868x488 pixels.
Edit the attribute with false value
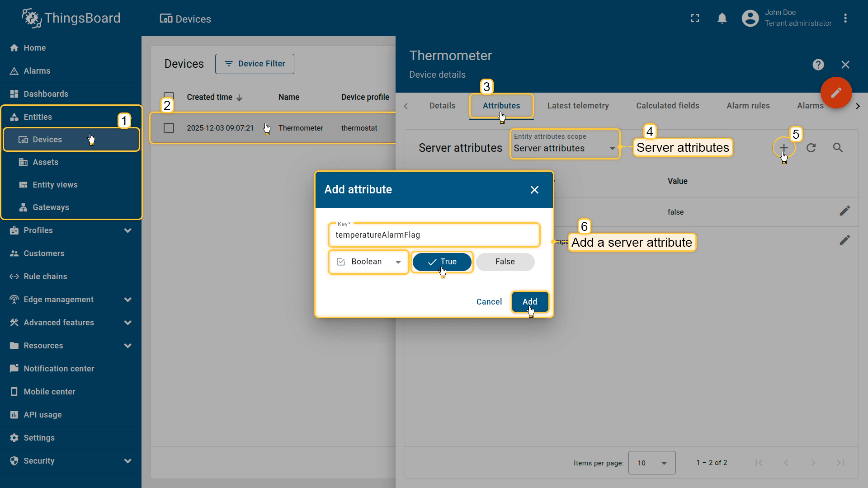pos(844,211)
